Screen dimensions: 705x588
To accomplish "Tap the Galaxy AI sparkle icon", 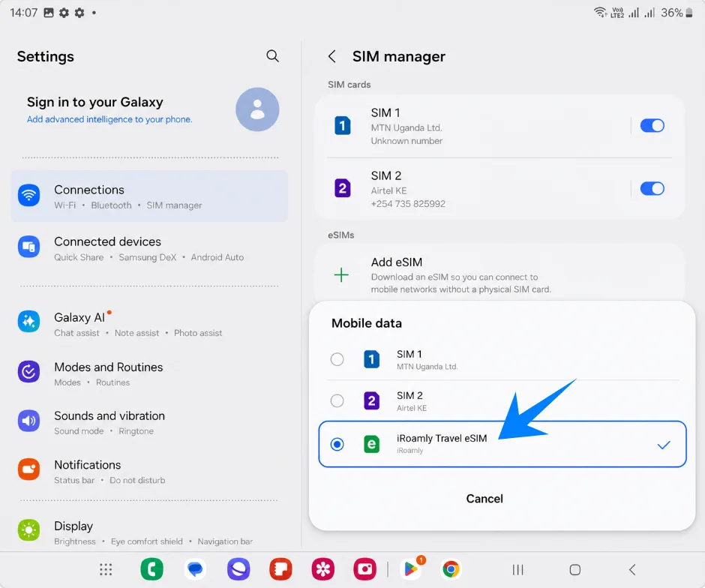I will click(x=28, y=322).
